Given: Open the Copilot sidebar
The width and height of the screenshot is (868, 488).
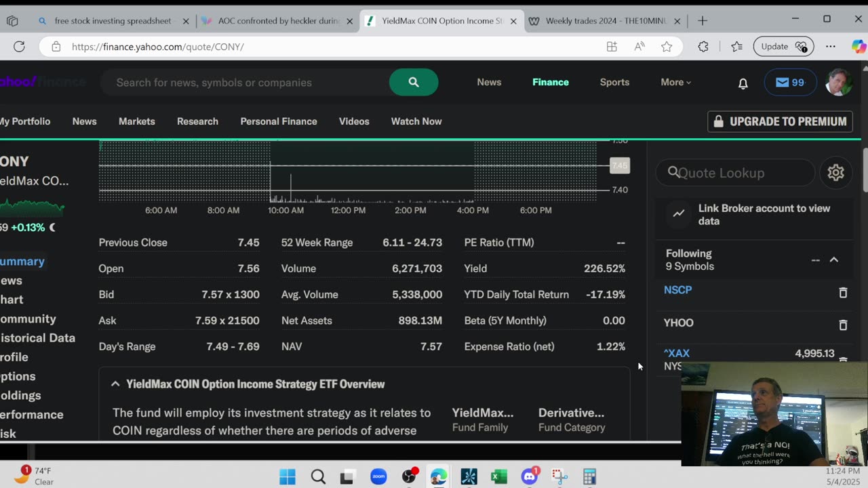Looking at the screenshot, I should pos(859,47).
